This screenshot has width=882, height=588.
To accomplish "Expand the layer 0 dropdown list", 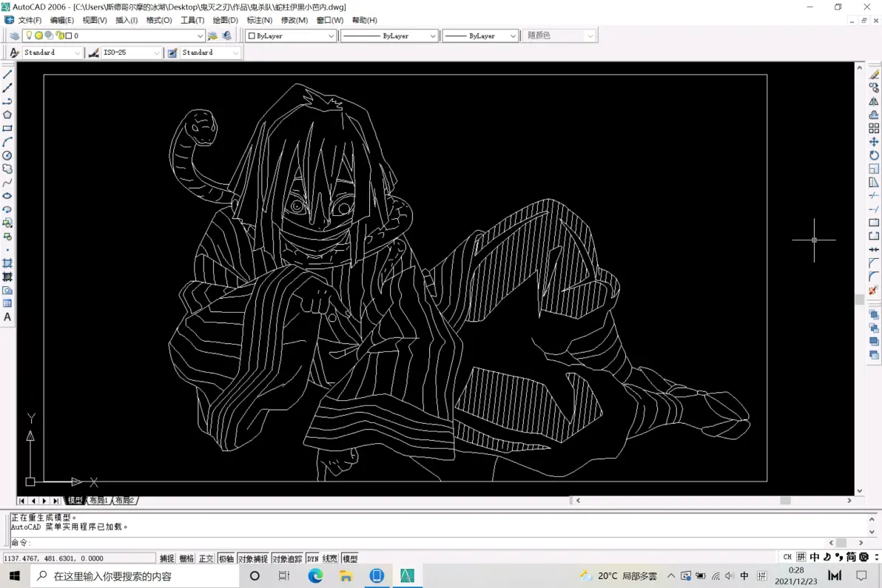I will coord(200,36).
